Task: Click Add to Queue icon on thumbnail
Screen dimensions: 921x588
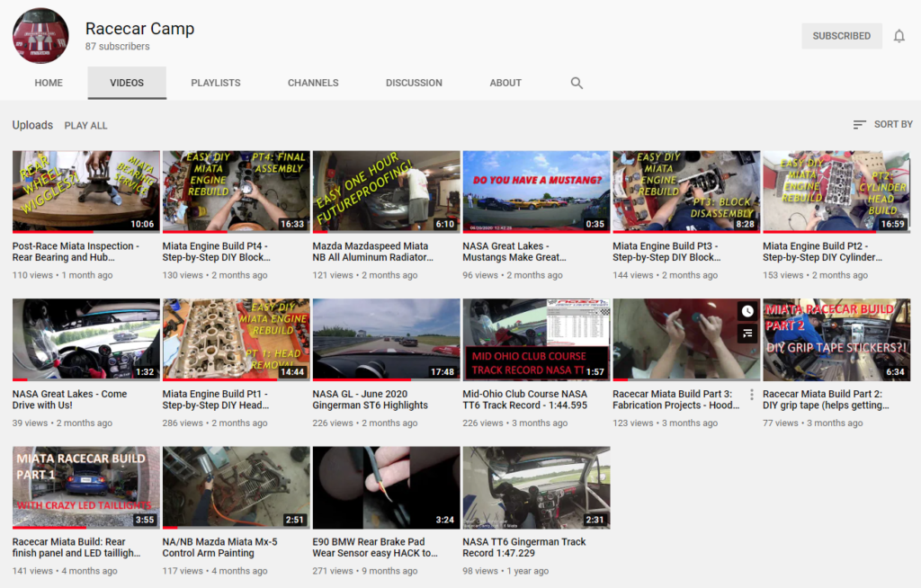Action: pyautogui.click(x=747, y=333)
